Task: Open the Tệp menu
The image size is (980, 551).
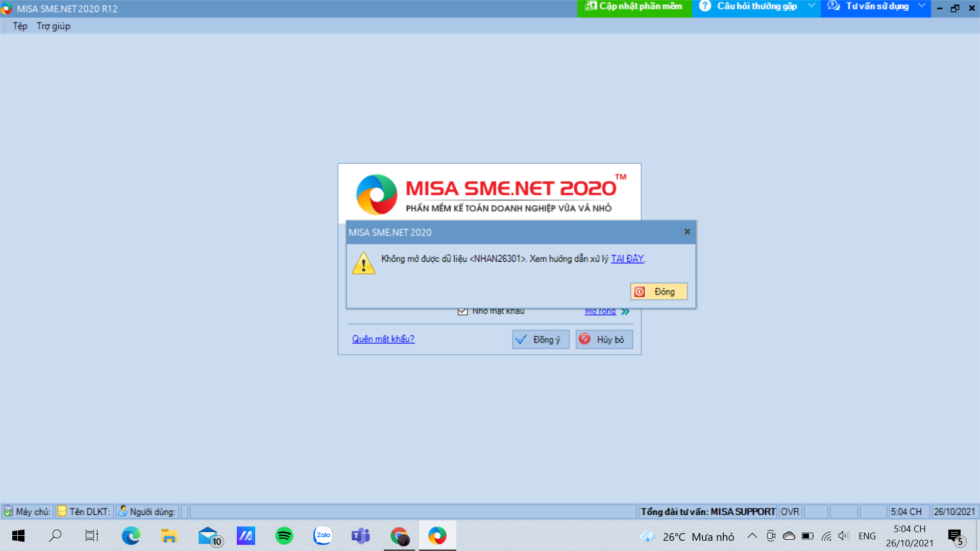Action: 20,26
